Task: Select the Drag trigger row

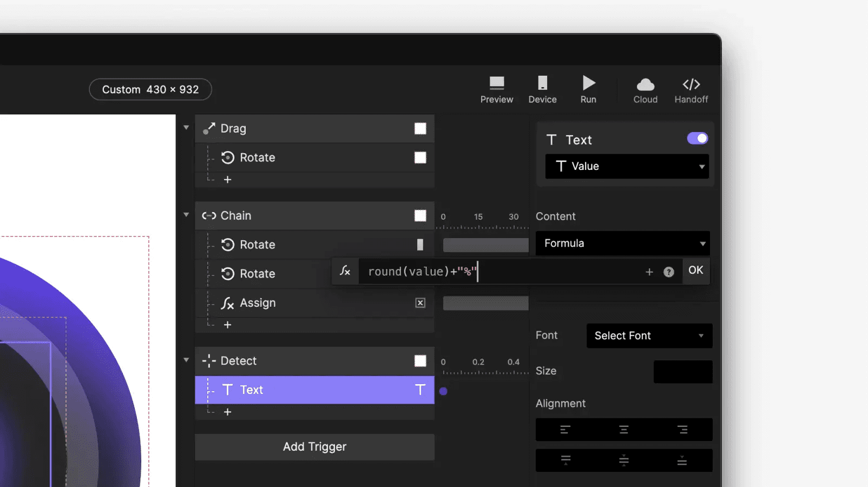Action: tap(314, 128)
